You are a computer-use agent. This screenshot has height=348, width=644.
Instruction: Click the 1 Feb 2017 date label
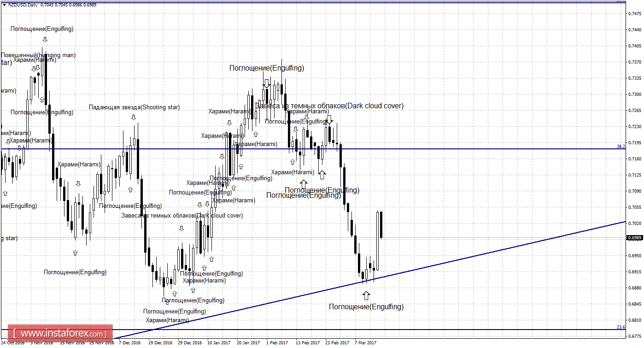278,343
